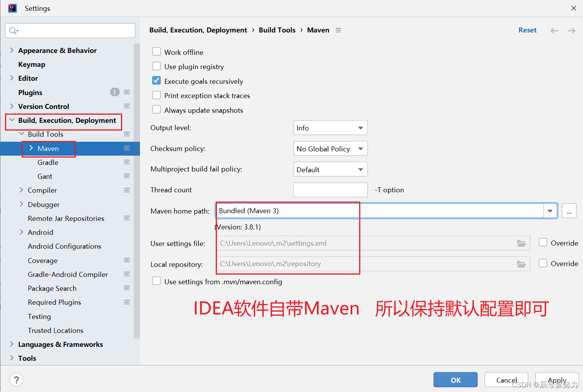
Task: Open the Checksum policy dropdown
Action: (331, 149)
